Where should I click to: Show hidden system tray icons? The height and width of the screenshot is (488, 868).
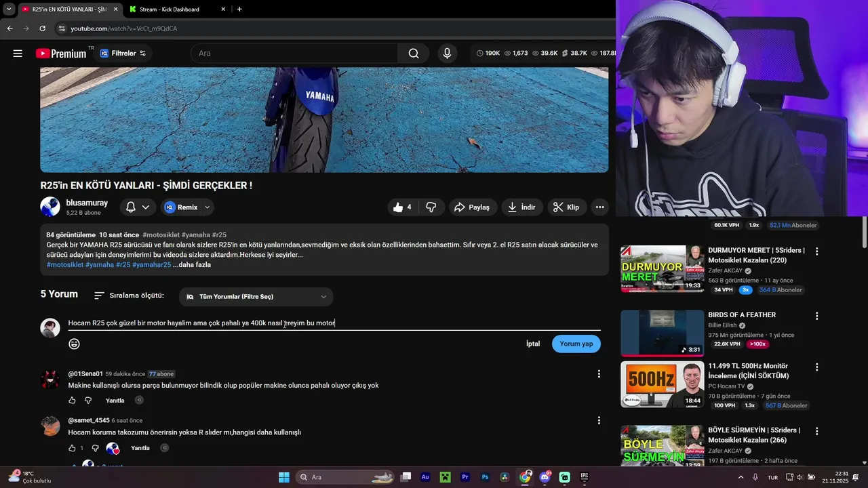click(x=741, y=477)
